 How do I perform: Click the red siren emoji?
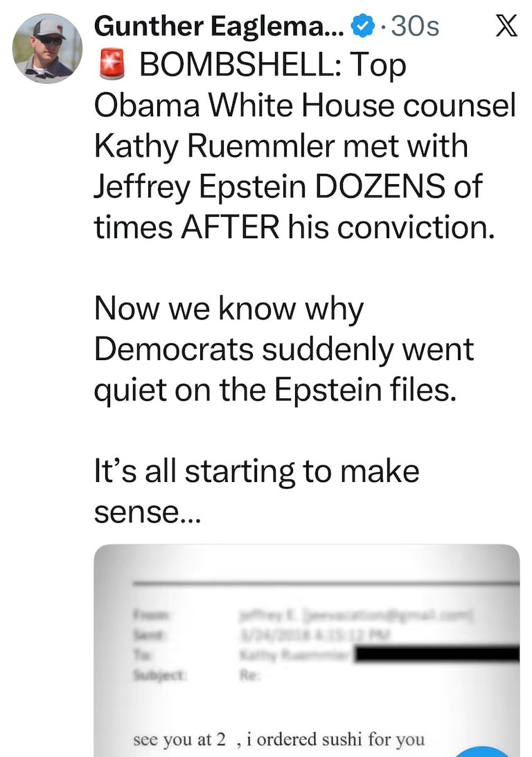111,66
